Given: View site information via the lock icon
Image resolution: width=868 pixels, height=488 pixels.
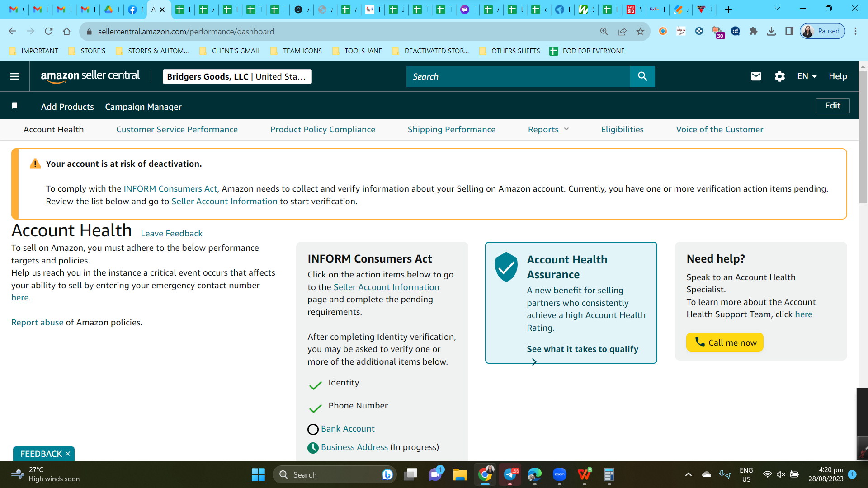Looking at the screenshot, I should [89, 32].
